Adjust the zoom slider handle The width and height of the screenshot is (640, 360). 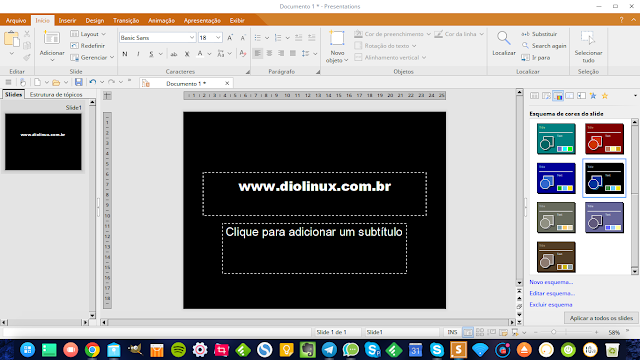point(554,332)
